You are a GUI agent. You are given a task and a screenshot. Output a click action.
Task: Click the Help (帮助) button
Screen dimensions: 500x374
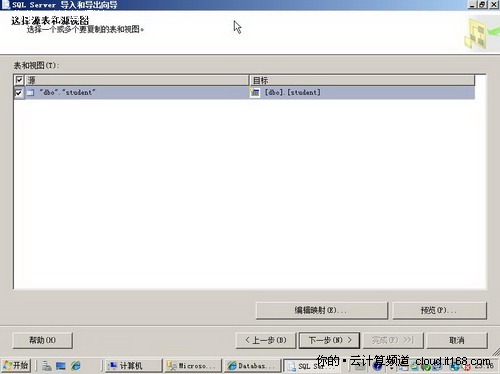(42, 340)
